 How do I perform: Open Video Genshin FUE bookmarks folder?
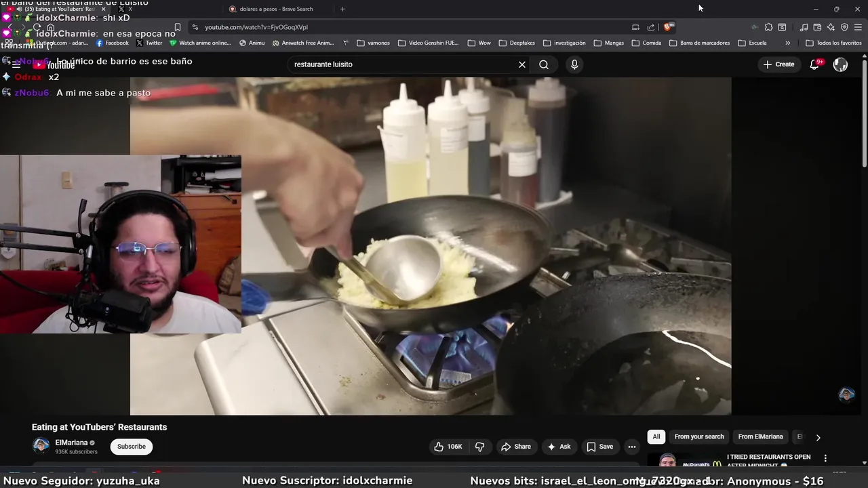tap(429, 43)
